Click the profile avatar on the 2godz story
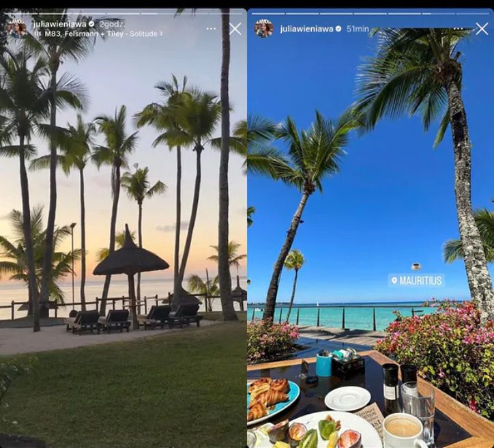This screenshot has height=448, width=494. point(16,29)
